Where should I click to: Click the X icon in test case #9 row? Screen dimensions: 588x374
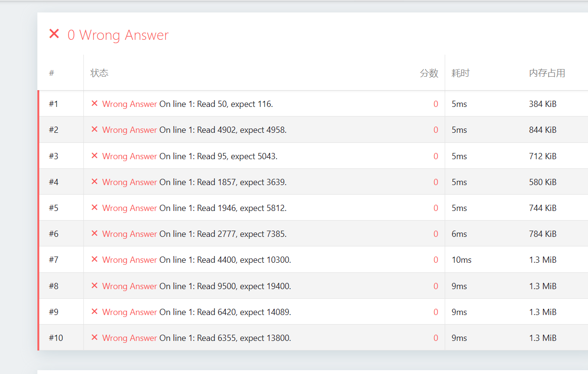(94, 312)
